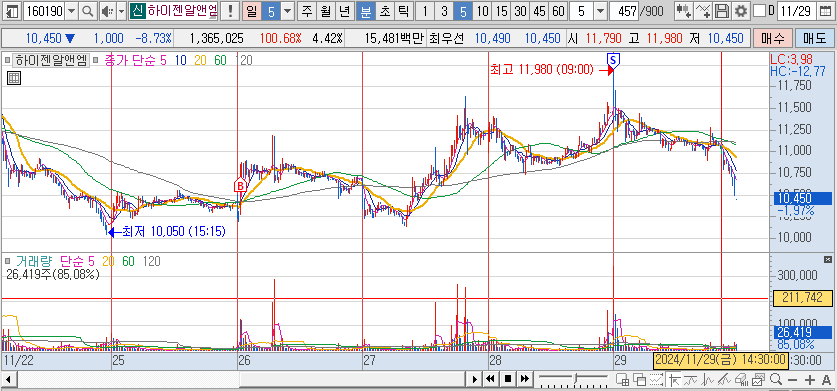Click the overlapping windows icon

coord(639,380)
